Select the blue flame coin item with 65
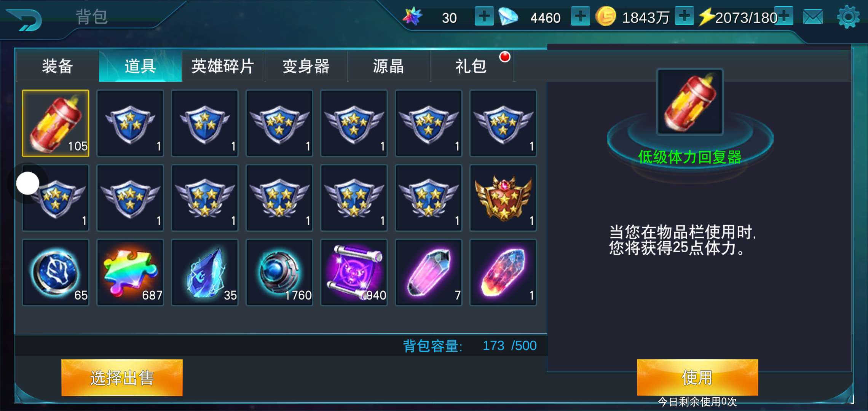The width and height of the screenshot is (868, 411). [56, 272]
